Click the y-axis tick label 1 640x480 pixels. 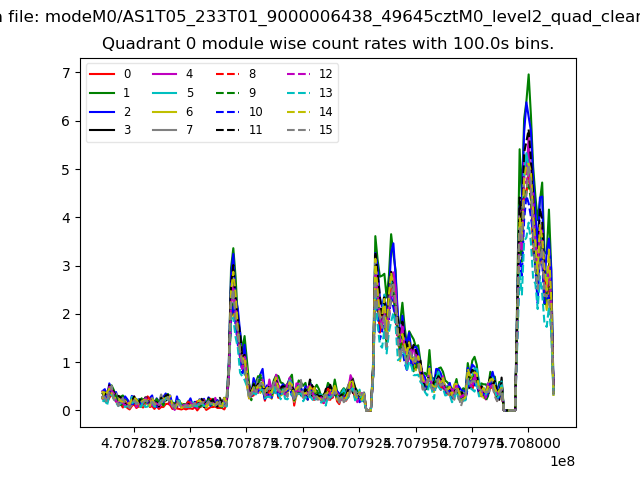tap(66, 363)
